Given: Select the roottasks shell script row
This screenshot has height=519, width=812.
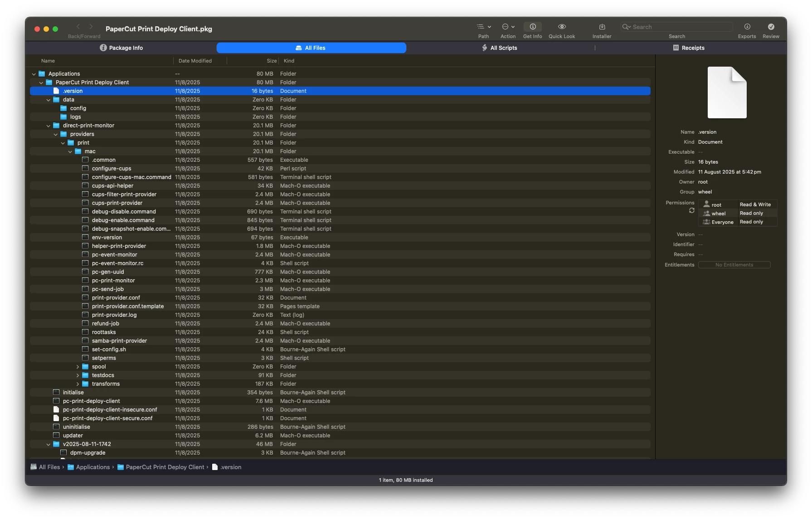Looking at the screenshot, I should click(340, 332).
